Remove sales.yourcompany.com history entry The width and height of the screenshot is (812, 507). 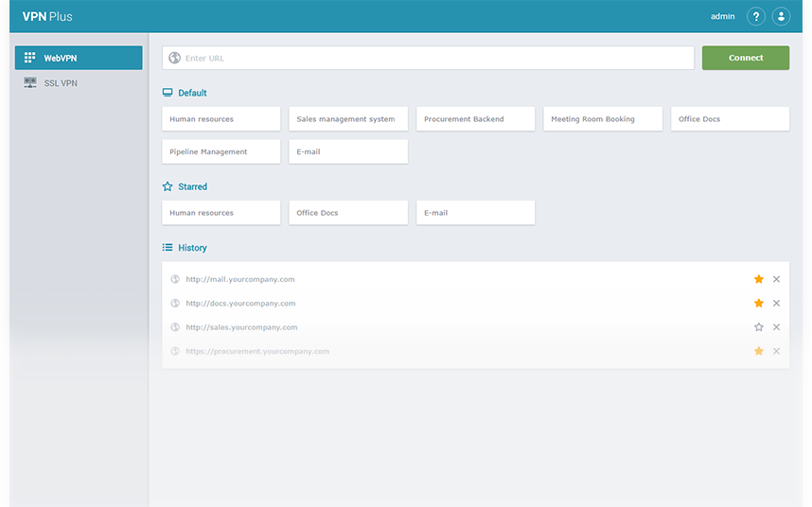[x=776, y=327]
